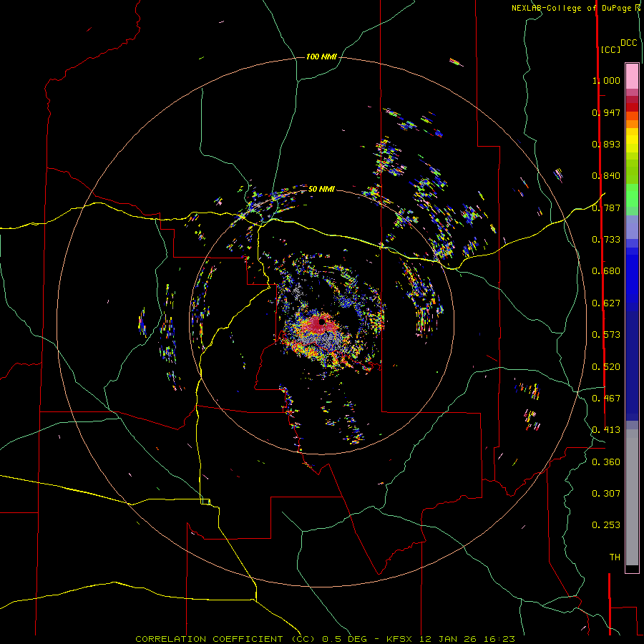This screenshot has width=644, height=644.
Task: Click the 0.733 value on the scale
Action: click(606, 240)
